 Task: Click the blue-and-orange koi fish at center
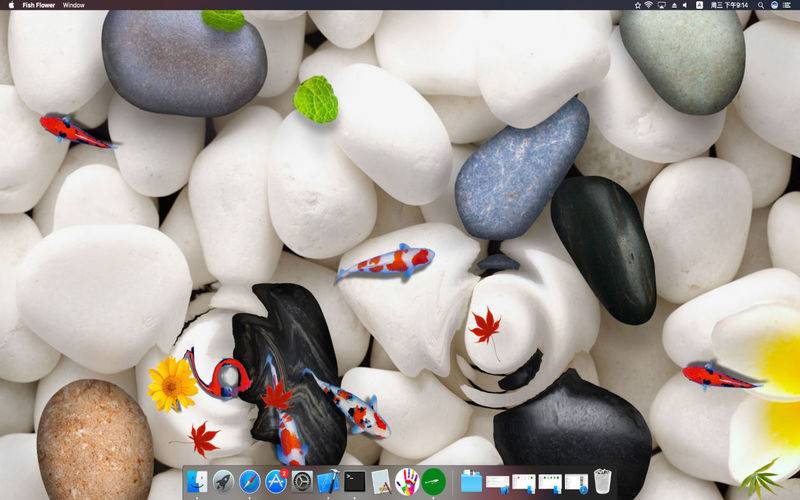pyautogui.click(x=386, y=262)
